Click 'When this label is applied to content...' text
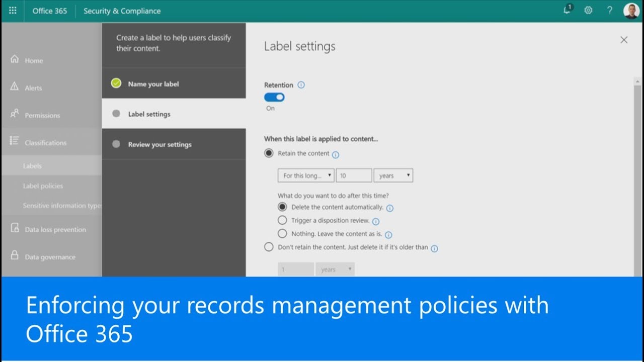This screenshot has height=362, width=644. point(321,139)
